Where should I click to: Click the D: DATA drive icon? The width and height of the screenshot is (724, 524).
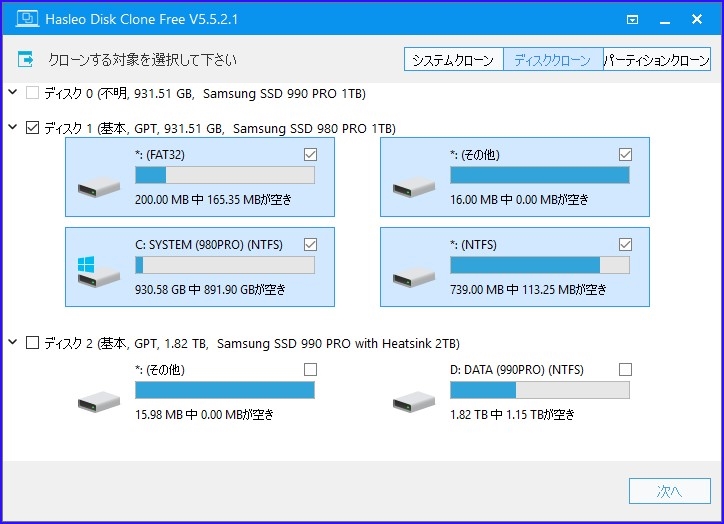click(x=414, y=402)
